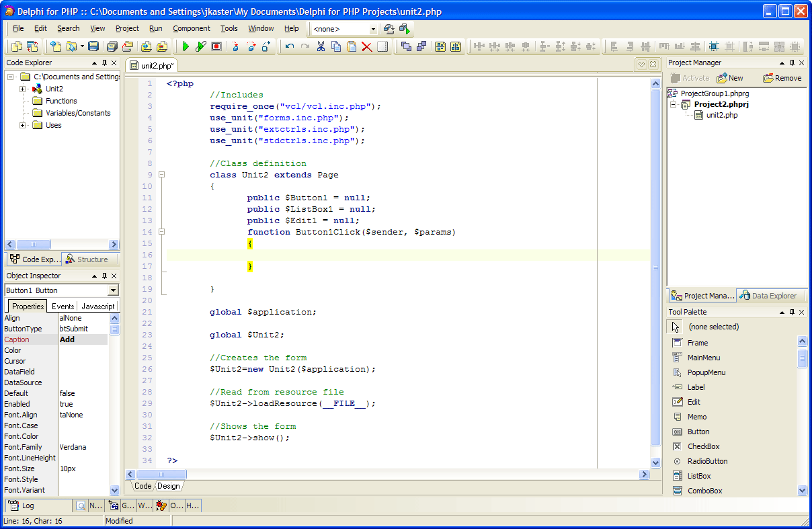Expand the Unit2 node in Code Explorer
812x529 pixels.
[22, 89]
